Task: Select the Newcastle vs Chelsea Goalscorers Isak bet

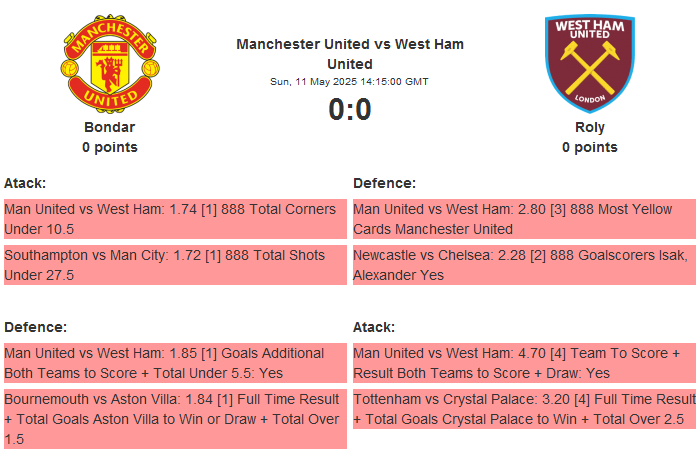Action: pos(523,265)
